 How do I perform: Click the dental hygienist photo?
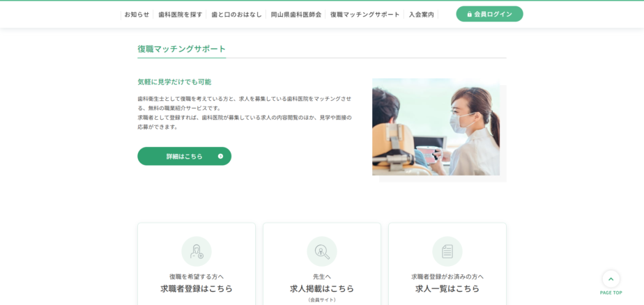436,127
